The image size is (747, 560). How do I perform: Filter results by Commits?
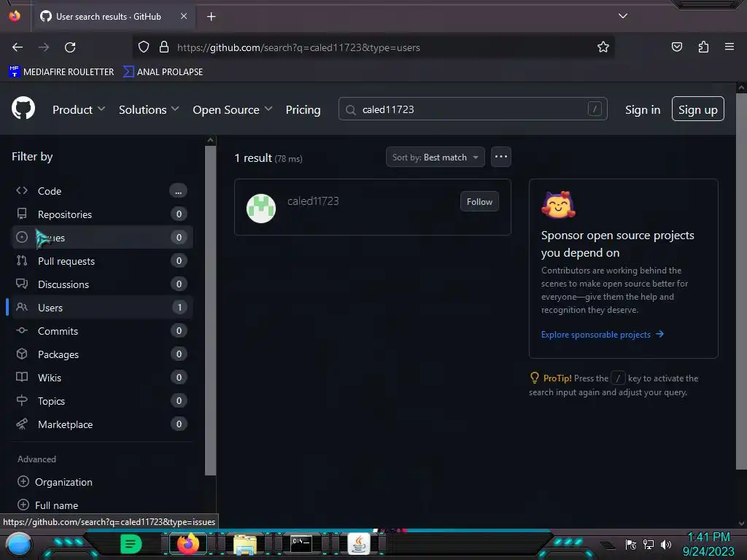coord(101,331)
